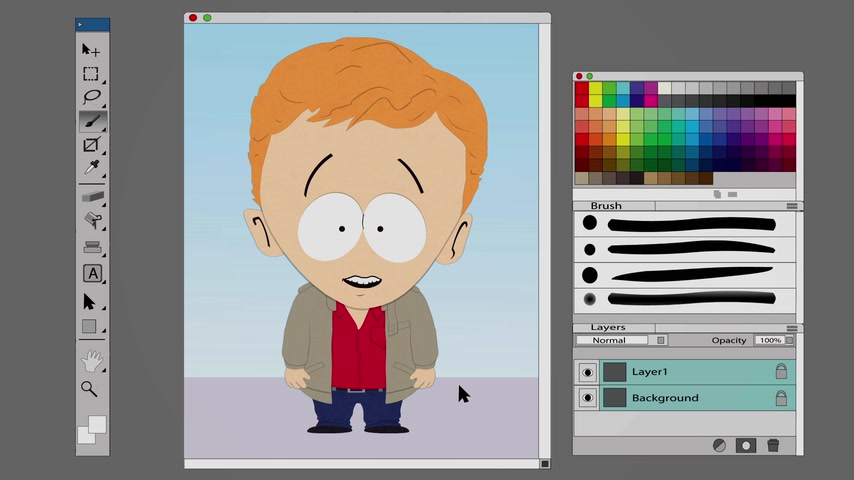Choose the second smaller brush preset
Image resolution: width=854 pixels, height=480 pixels.
(685, 250)
